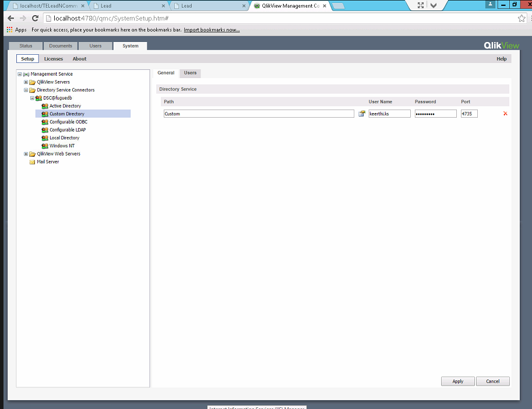The height and width of the screenshot is (409, 532).
Task: Click the Windows NT users icon
Action: coord(45,146)
